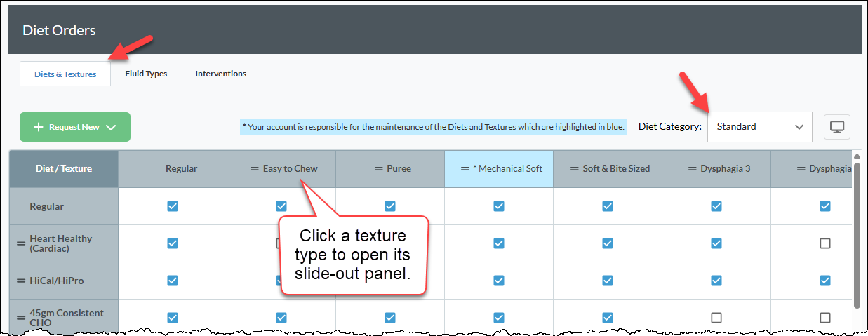Check 45gm Consistent CHO for Dysphagia 3
The height and width of the screenshot is (336, 868).
click(x=716, y=318)
